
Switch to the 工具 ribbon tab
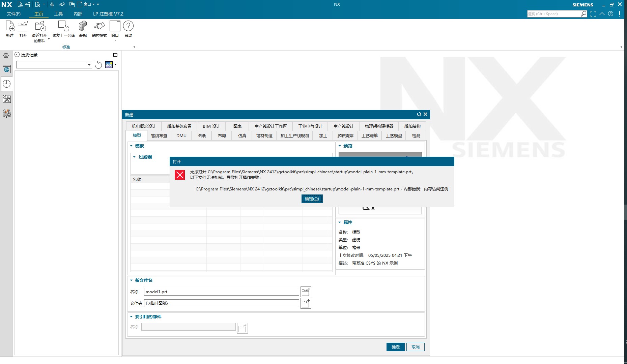coord(58,14)
